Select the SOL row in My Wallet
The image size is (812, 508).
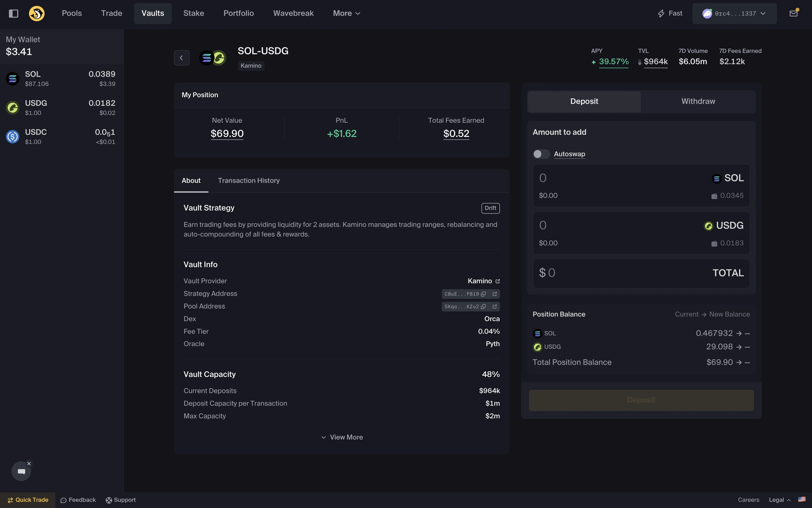tap(62, 79)
